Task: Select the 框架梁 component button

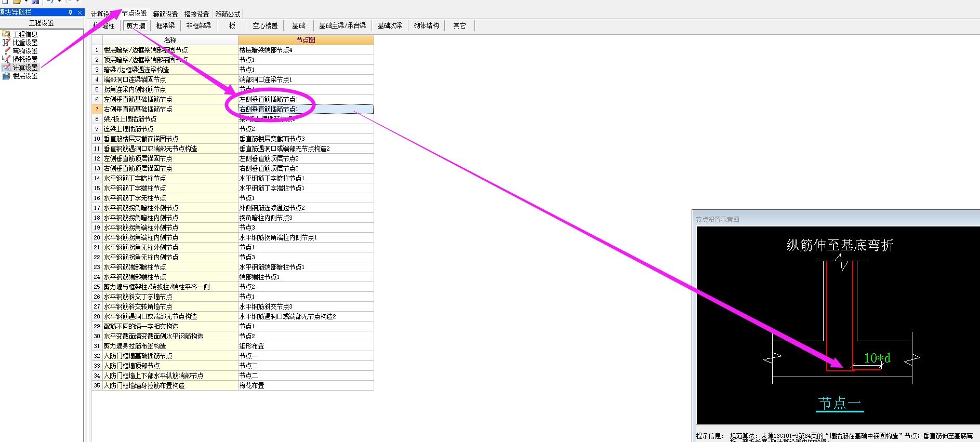Action: click(166, 25)
